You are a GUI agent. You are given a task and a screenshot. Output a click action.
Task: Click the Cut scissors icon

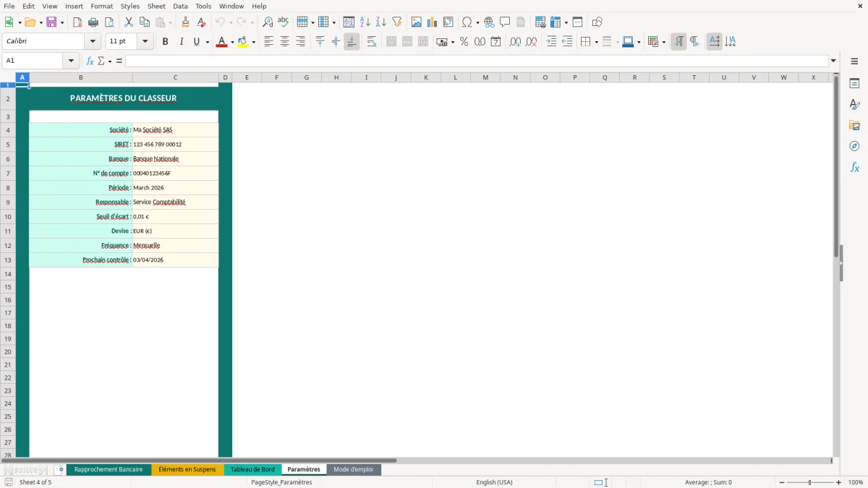click(129, 22)
